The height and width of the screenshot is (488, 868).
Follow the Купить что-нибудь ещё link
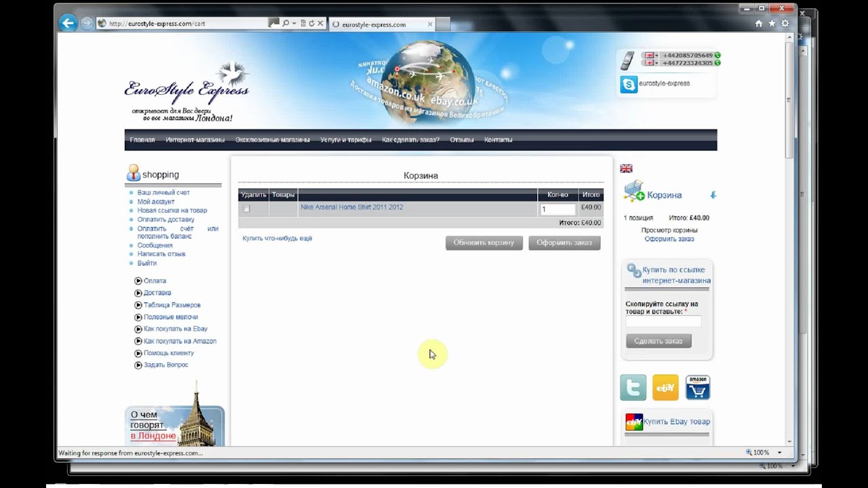277,239
